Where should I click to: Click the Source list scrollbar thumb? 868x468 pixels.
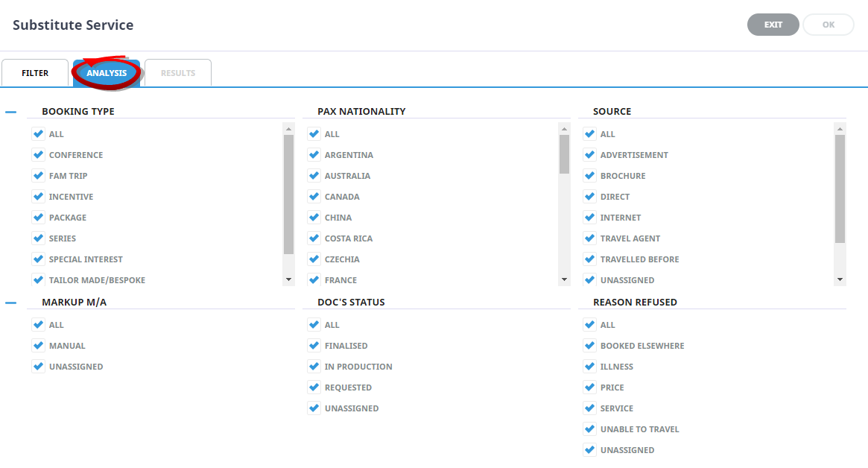point(840,189)
